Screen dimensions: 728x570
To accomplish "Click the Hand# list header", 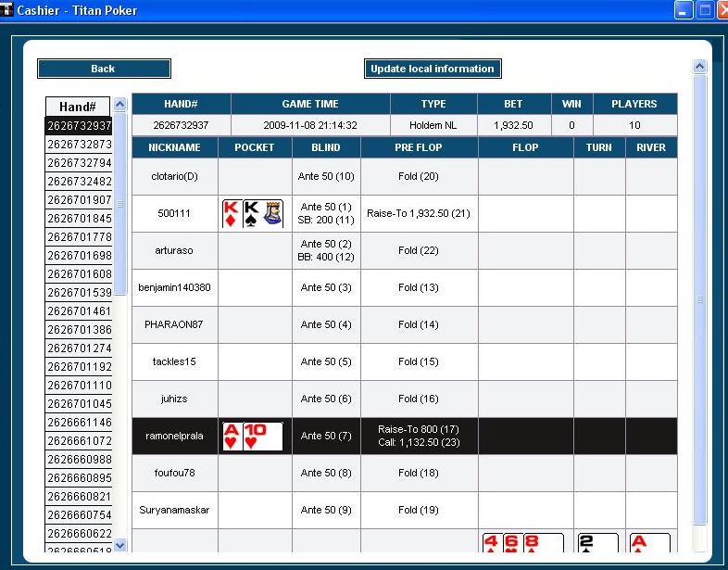I will pyautogui.click(x=78, y=107).
